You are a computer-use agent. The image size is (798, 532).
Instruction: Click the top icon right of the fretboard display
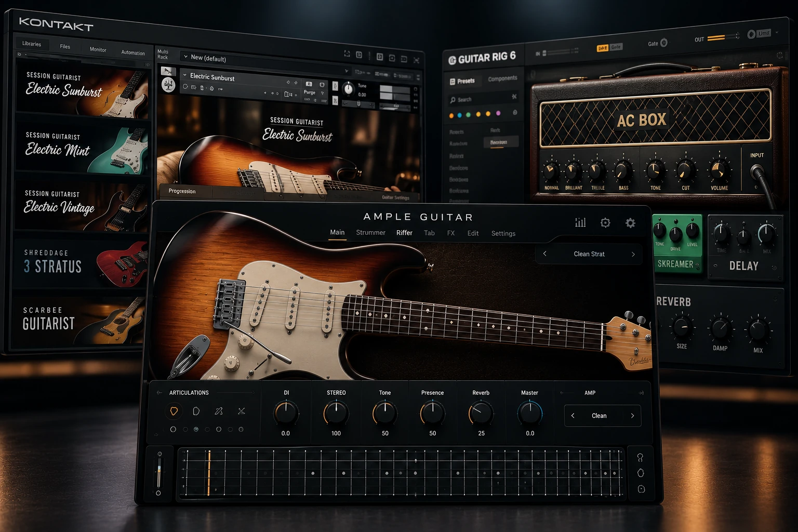(640, 458)
